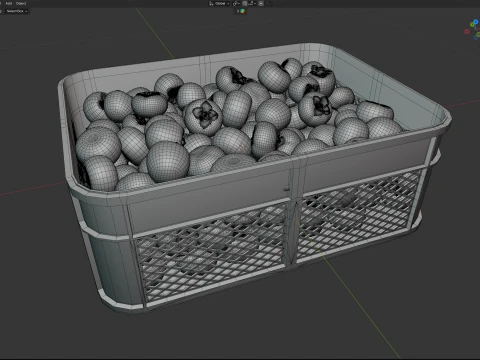Image resolution: width=480 pixels, height=360 pixels.
Task: Toggle the snapping magnet button
Action: pos(245,3)
